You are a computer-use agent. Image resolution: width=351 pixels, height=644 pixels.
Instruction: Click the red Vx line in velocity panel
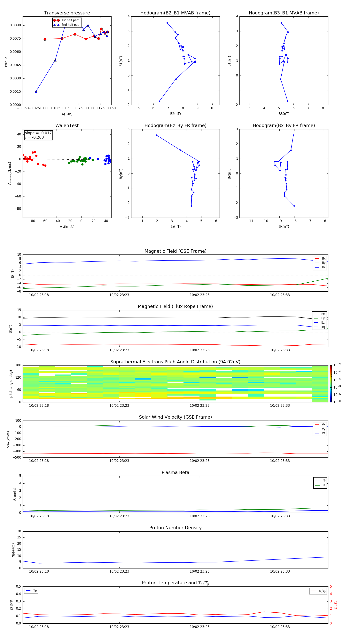pos(175,453)
